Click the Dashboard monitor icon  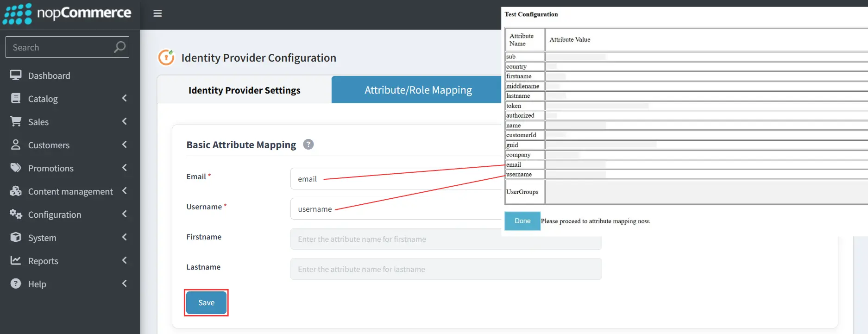click(x=16, y=75)
